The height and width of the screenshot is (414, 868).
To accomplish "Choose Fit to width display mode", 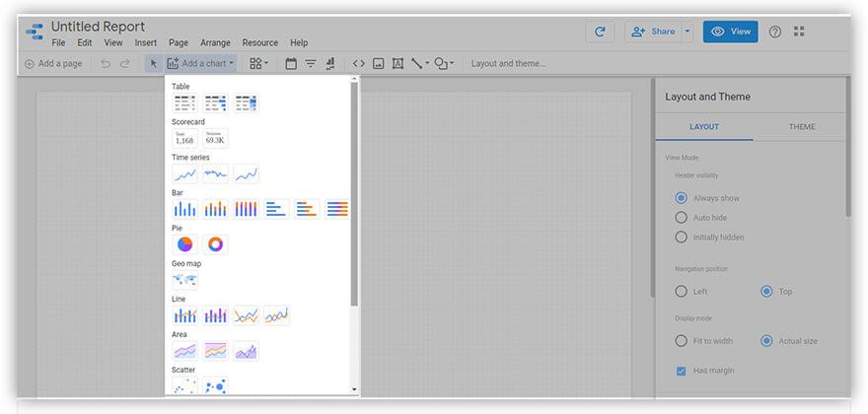I will click(681, 341).
